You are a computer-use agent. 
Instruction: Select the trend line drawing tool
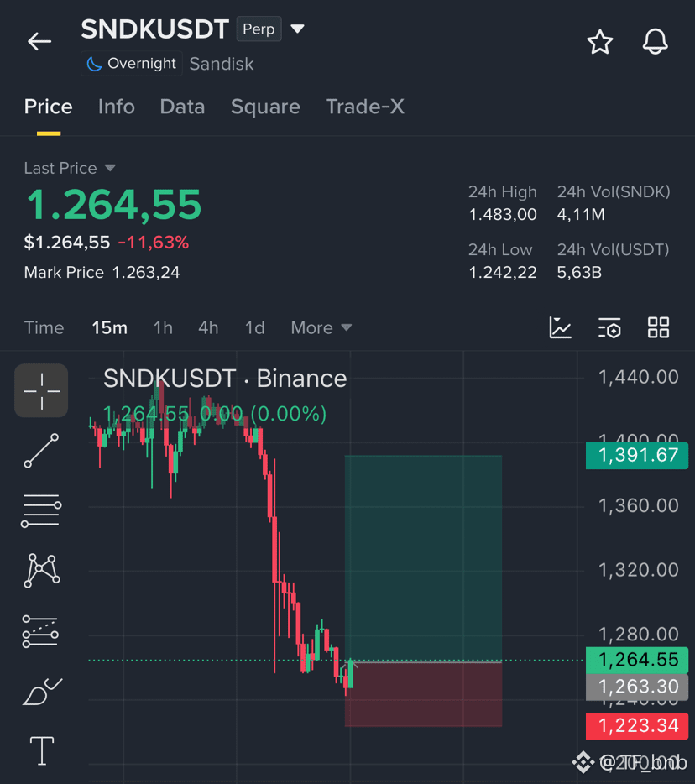tap(41, 451)
